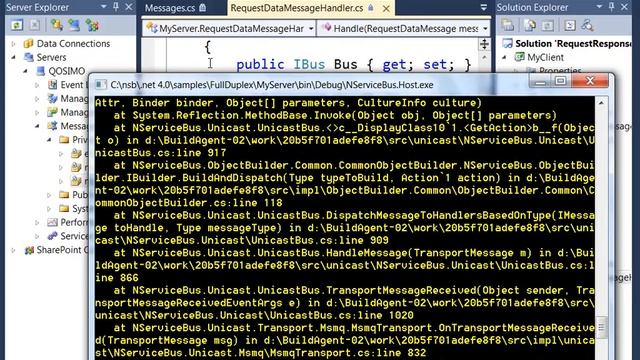Open Handle(RequestDataMessage) member dropdown
Image resolution: width=640 pixels, height=360 pixels.
click(x=485, y=29)
